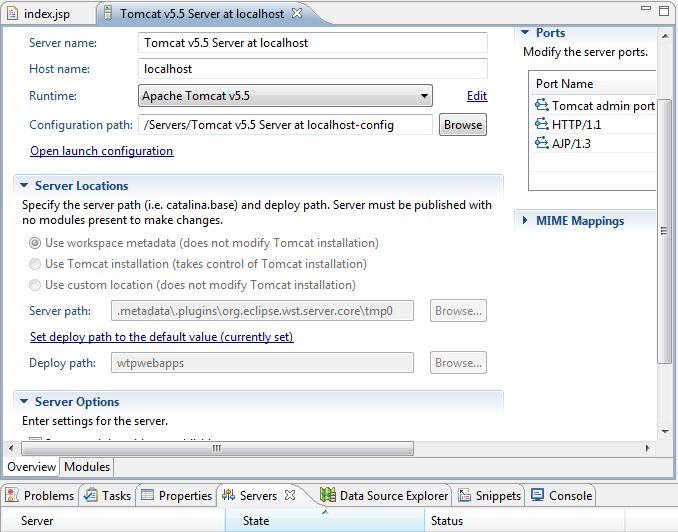Click Open launch configuration link
Image resolution: width=678 pixels, height=532 pixels.
point(102,151)
